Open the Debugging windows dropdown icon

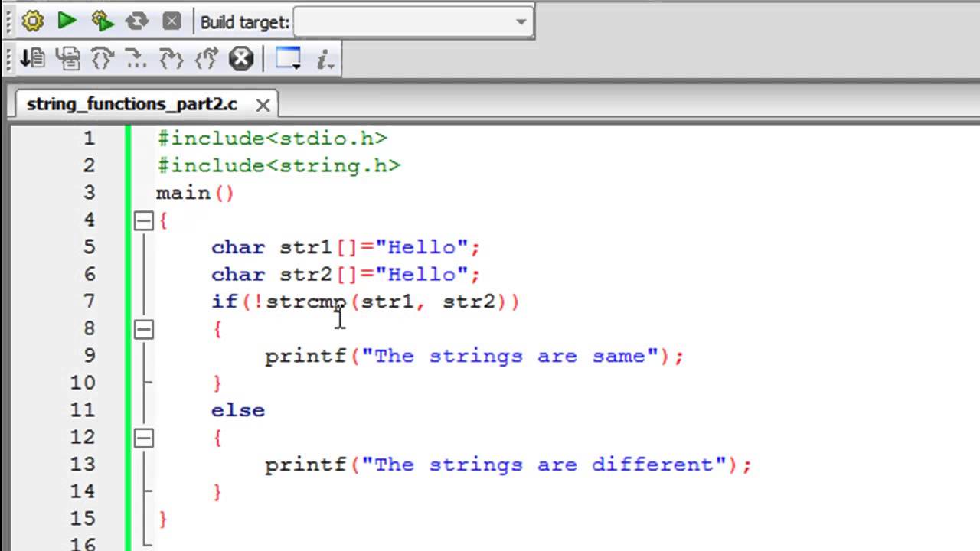pos(289,58)
